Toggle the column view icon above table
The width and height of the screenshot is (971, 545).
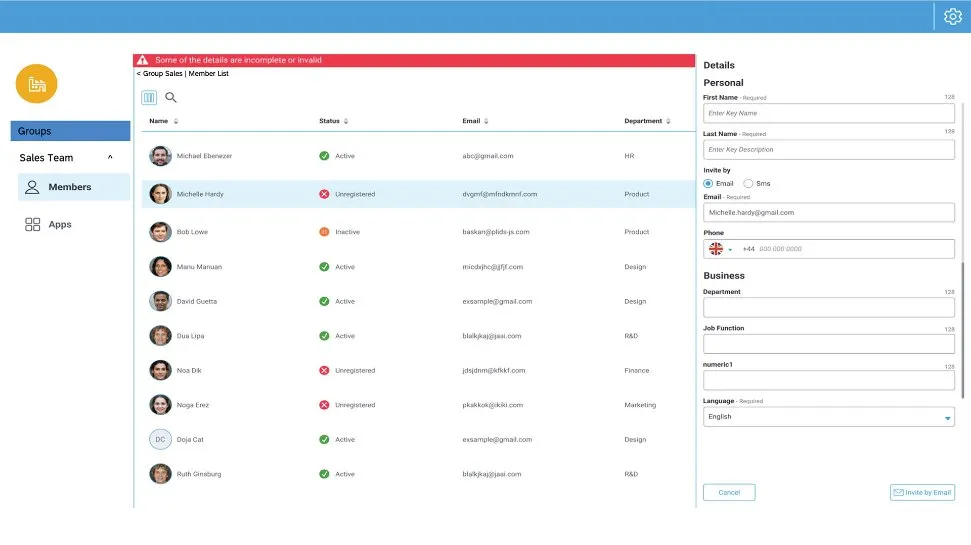149,98
